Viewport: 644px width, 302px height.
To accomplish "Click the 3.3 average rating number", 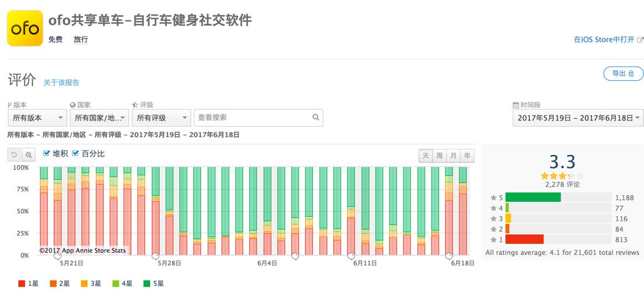I will coord(562,162).
